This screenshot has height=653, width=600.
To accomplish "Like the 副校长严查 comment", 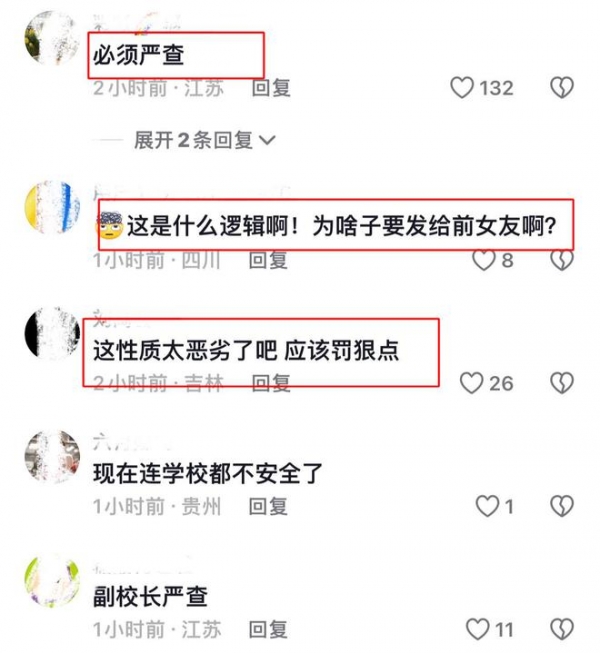I will pyautogui.click(x=477, y=629).
